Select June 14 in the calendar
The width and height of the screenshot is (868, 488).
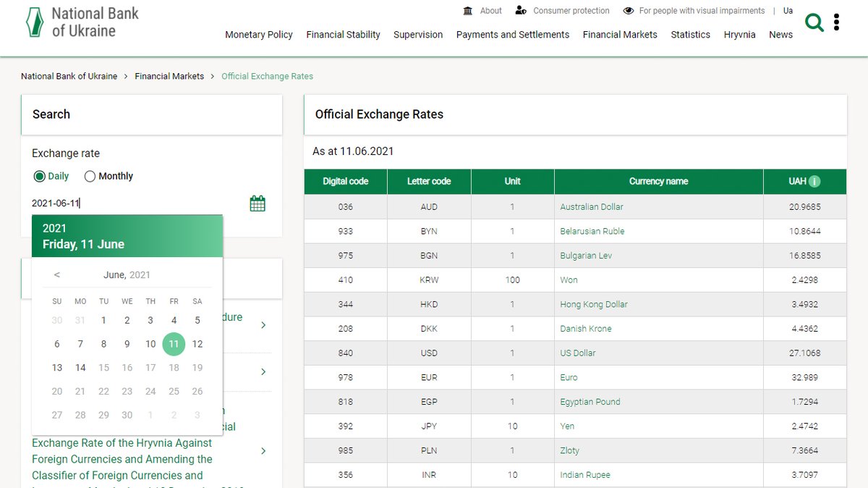[x=80, y=367]
